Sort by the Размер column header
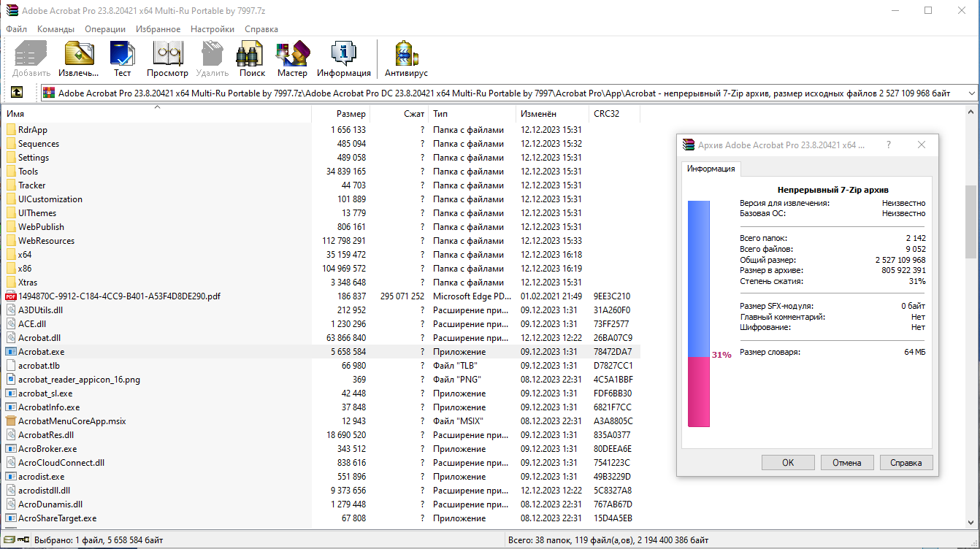Viewport: 980px width, 549px height. 340,114
